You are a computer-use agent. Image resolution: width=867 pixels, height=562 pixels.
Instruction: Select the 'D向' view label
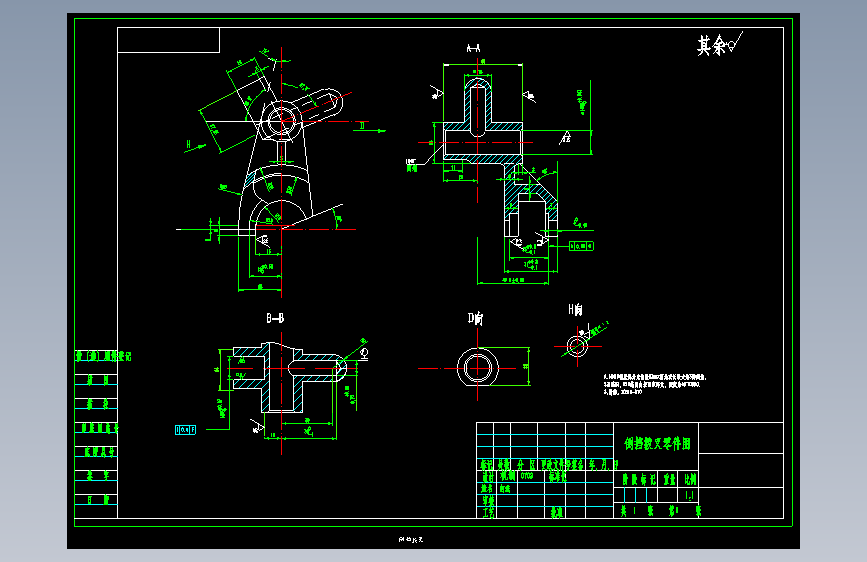(x=476, y=319)
